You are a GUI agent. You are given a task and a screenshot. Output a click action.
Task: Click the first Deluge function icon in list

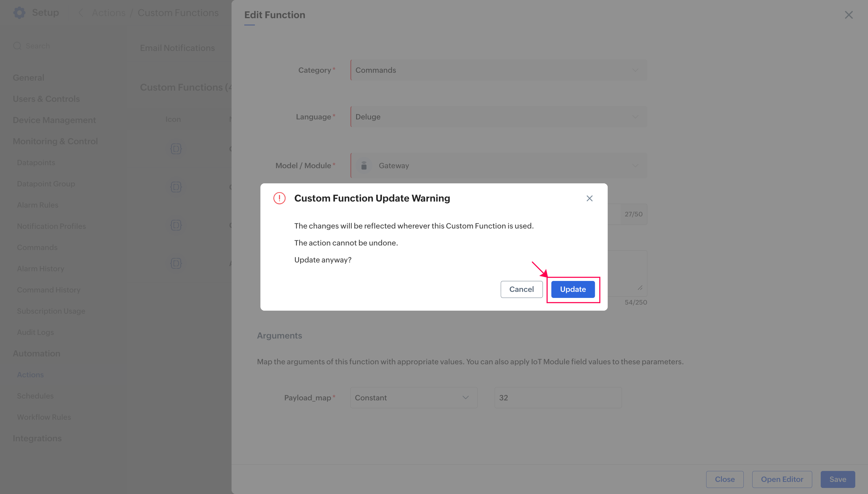pyautogui.click(x=176, y=149)
